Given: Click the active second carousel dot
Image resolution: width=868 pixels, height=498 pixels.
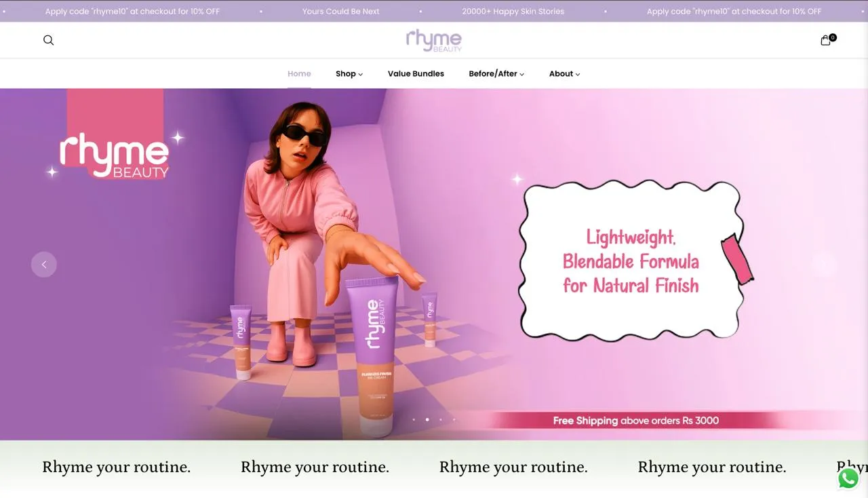Looking at the screenshot, I should [x=427, y=419].
